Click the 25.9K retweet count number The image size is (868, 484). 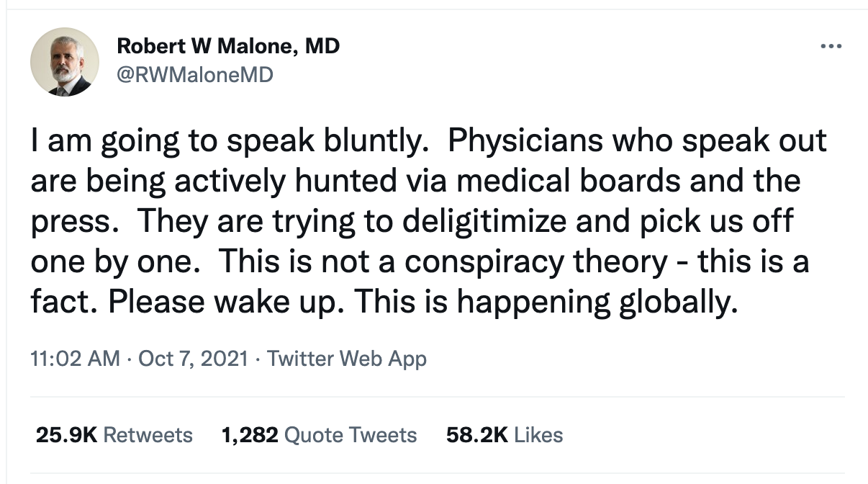click(66, 435)
